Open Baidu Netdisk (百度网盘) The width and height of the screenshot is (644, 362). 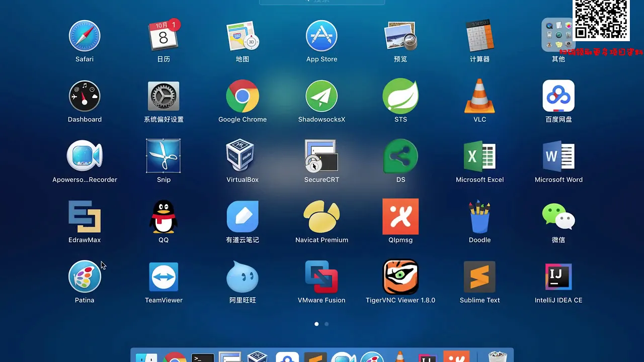click(558, 96)
